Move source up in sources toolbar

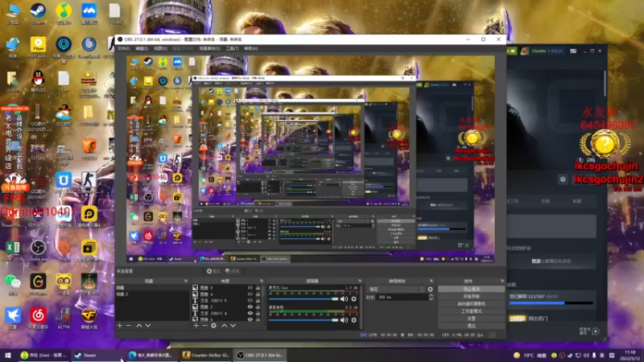coord(225,326)
